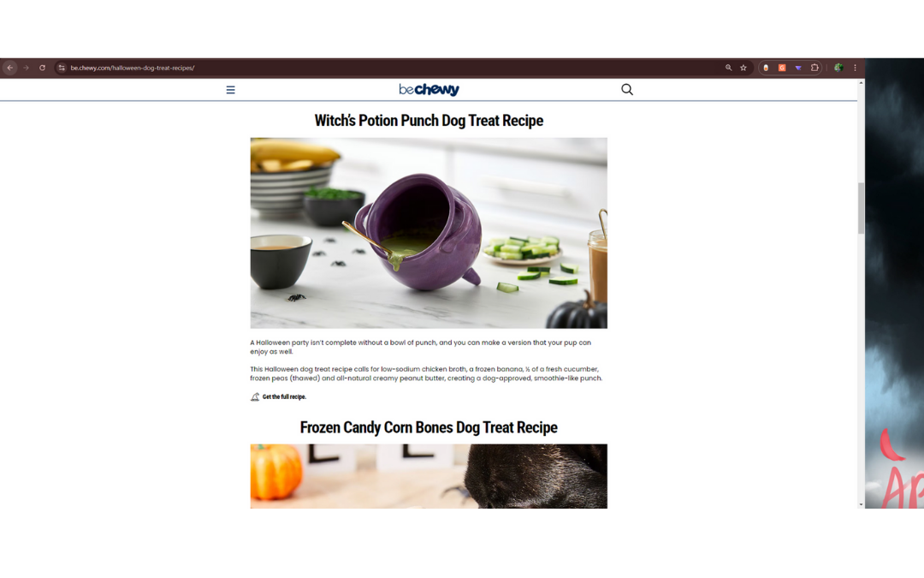This screenshot has width=924, height=578.
Task: Go back with browser back arrow
Action: click(10, 68)
